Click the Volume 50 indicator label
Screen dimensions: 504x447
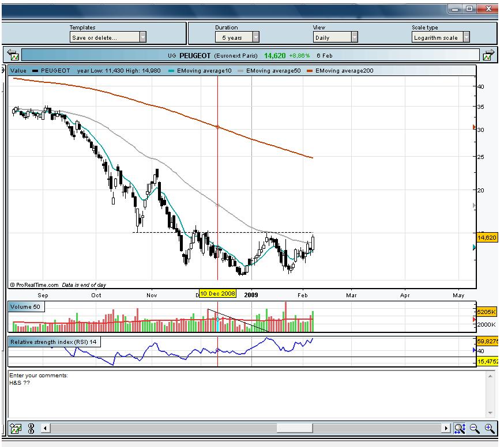25,307
